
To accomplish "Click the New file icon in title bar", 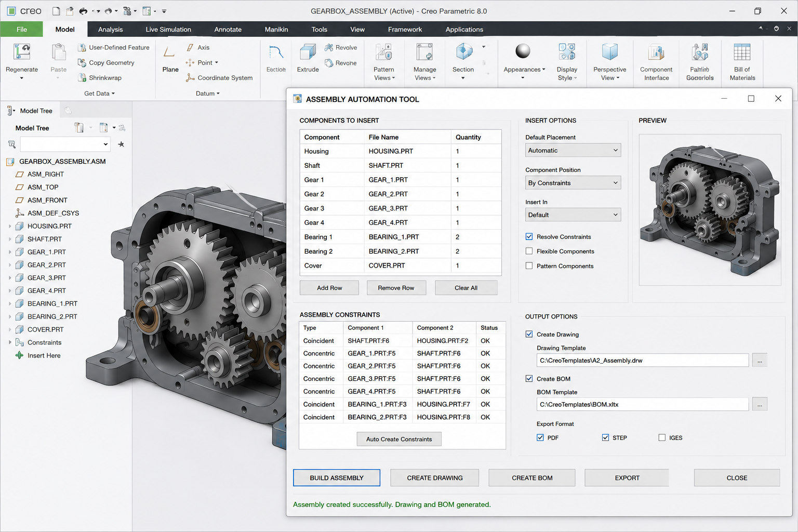I will (56, 11).
